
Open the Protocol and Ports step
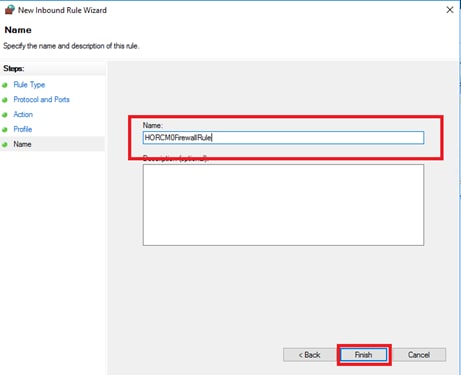(41, 99)
